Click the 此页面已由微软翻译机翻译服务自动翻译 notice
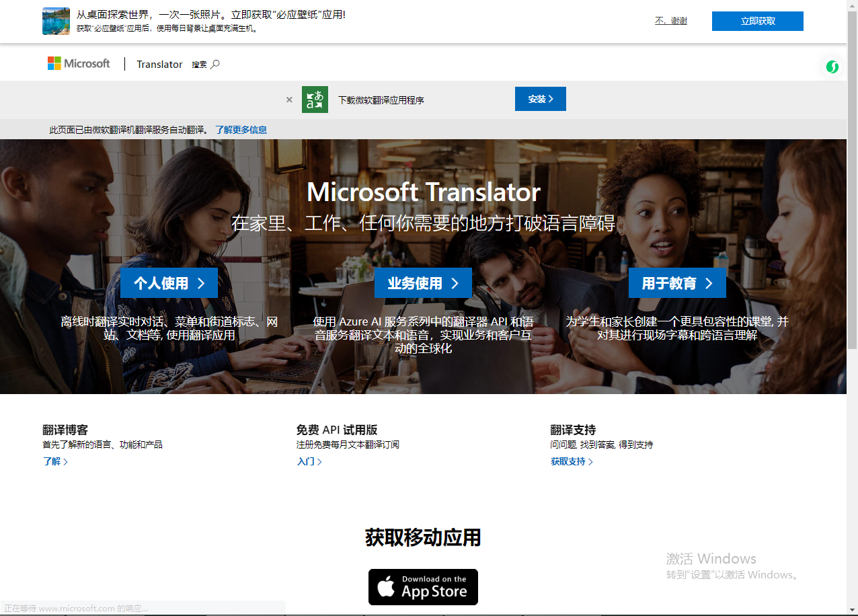The height and width of the screenshot is (616, 858). (x=128, y=130)
